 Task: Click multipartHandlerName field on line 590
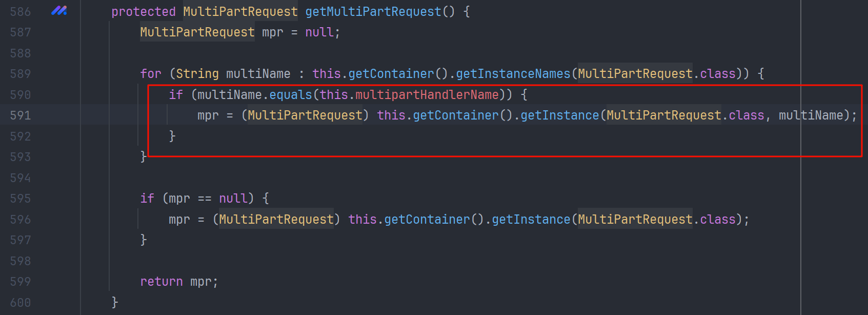click(427, 95)
